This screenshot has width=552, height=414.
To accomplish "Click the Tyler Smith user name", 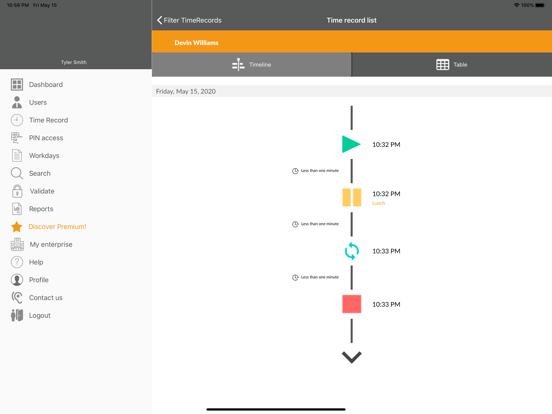I will pyautogui.click(x=74, y=62).
